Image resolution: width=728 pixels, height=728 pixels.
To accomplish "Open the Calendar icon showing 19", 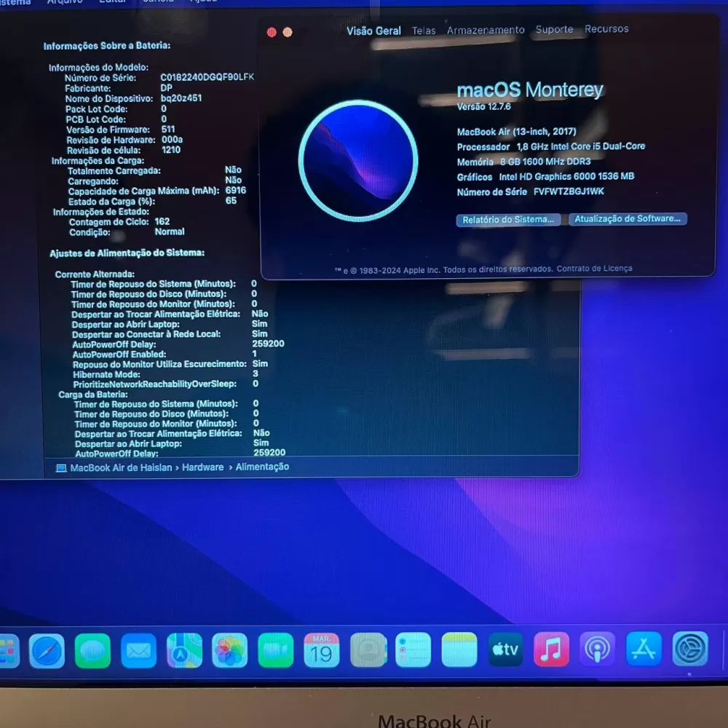I will click(322, 650).
